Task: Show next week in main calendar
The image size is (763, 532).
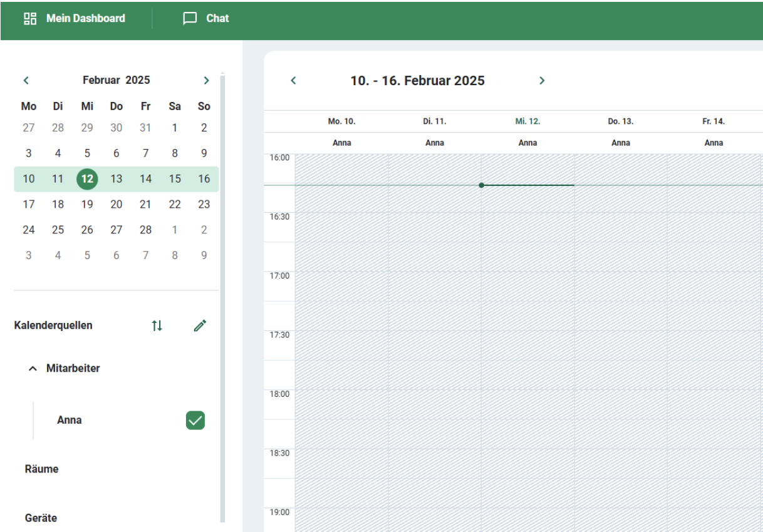Action: coord(542,81)
